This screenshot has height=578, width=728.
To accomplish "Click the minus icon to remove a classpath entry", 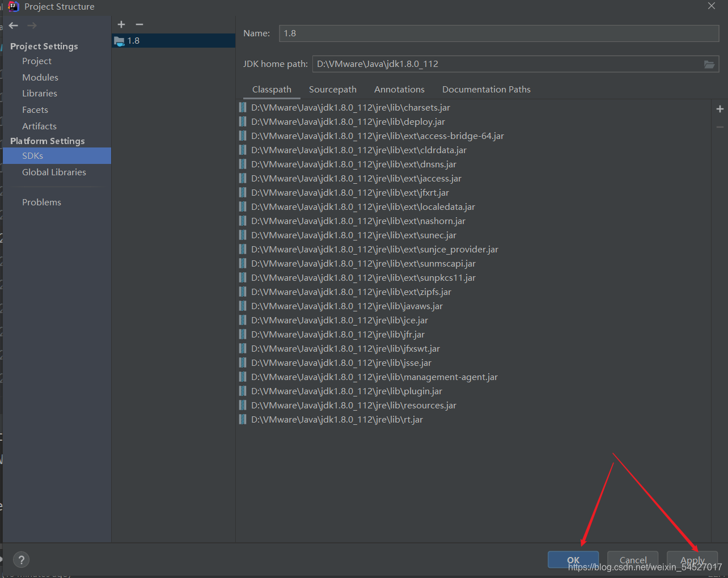I will point(719,126).
